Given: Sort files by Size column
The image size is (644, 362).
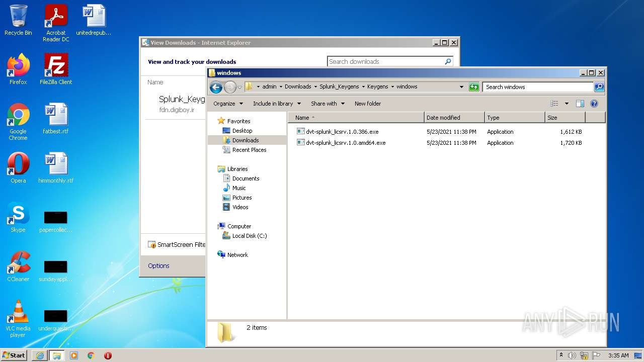Looking at the screenshot, I should [565, 118].
